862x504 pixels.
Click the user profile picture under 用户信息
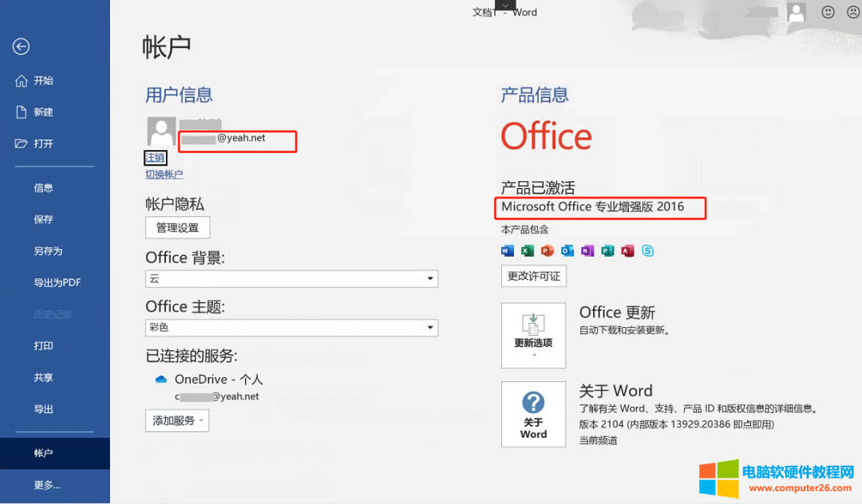(x=161, y=132)
